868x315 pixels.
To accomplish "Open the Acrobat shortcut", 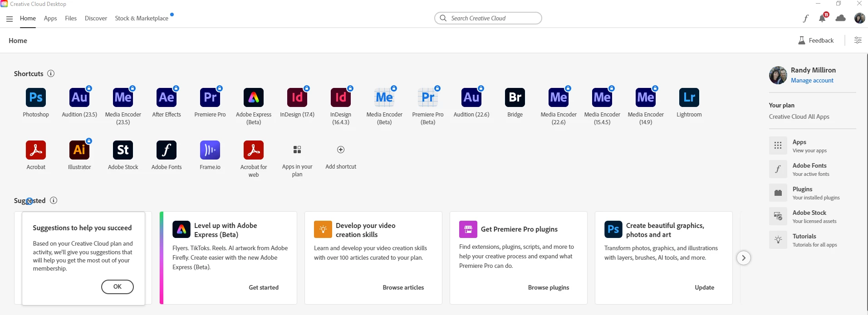I will (36, 150).
